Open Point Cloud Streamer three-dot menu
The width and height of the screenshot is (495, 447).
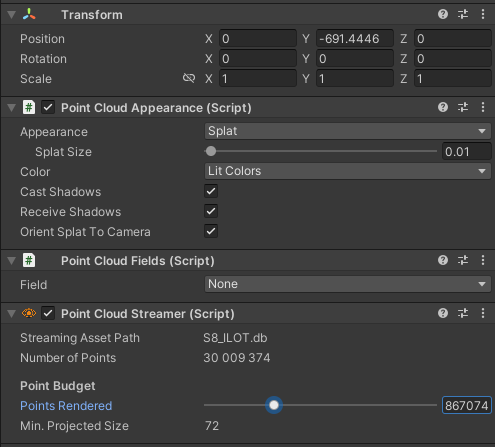(x=483, y=313)
